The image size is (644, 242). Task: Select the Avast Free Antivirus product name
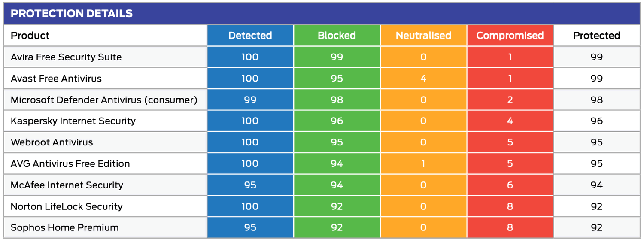point(56,79)
